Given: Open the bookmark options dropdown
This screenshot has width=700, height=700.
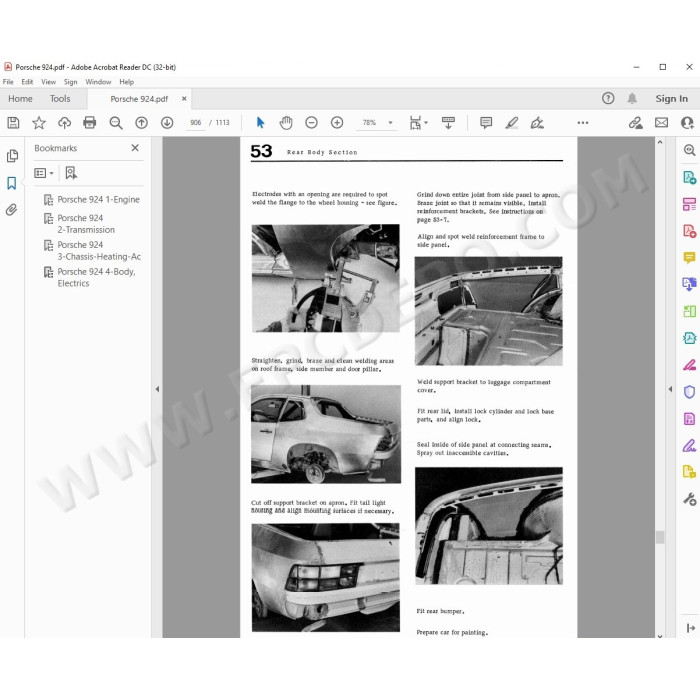Looking at the screenshot, I should (44, 173).
